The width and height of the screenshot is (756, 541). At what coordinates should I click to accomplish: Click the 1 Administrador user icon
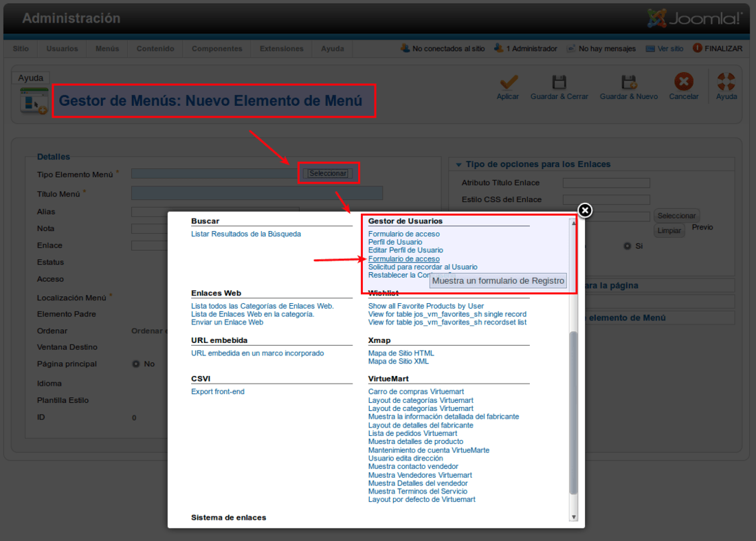498,48
